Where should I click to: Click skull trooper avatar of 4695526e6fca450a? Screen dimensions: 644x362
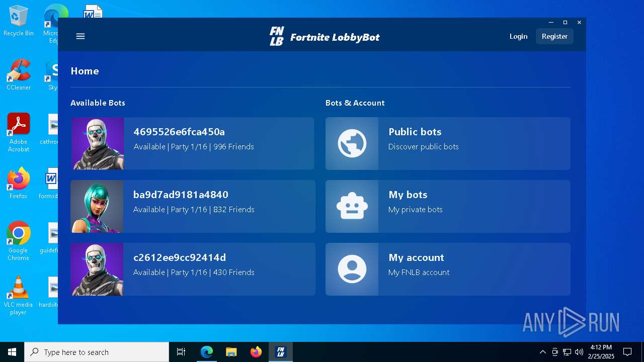[97, 143]
